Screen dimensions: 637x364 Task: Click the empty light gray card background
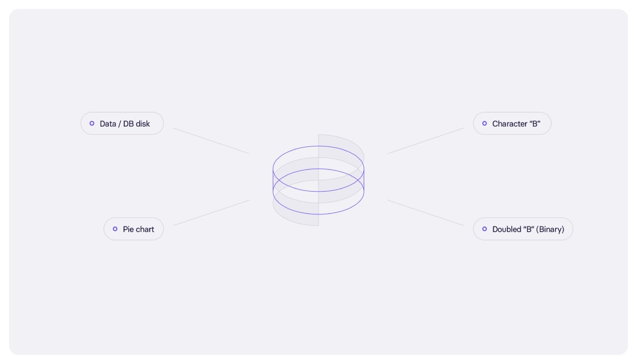pos(318,297)
